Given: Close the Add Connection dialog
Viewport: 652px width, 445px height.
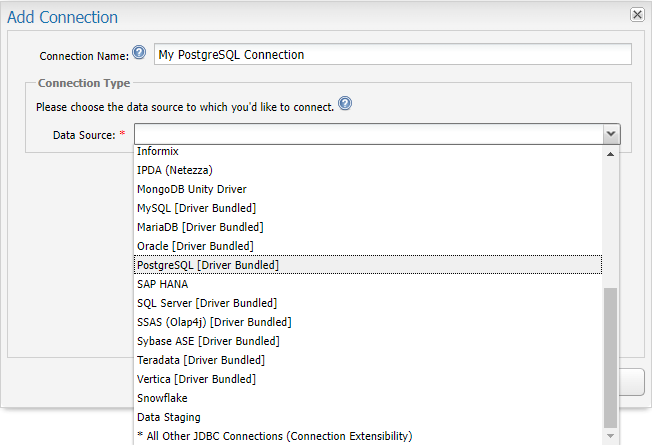Looking at the screenshot, I should pyautogui.click(x=637, y=15).
